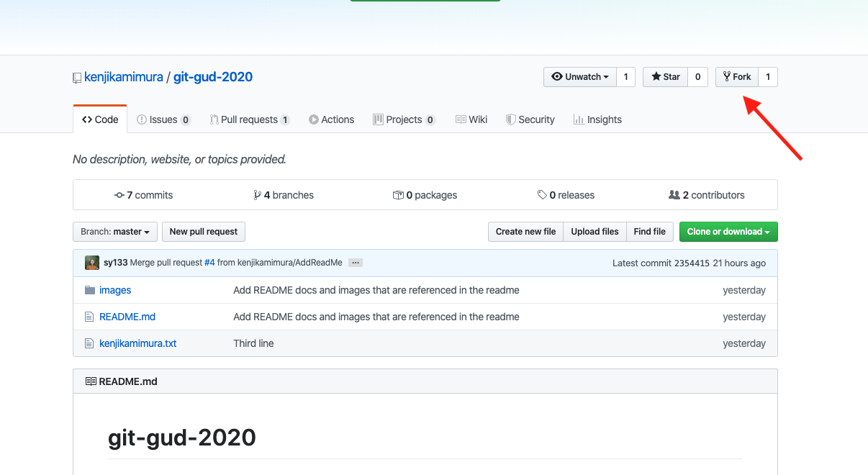The height and width of the screenshot is (475, 868).
Task: Click the README.md header book icon
Action: click(91, 381)
